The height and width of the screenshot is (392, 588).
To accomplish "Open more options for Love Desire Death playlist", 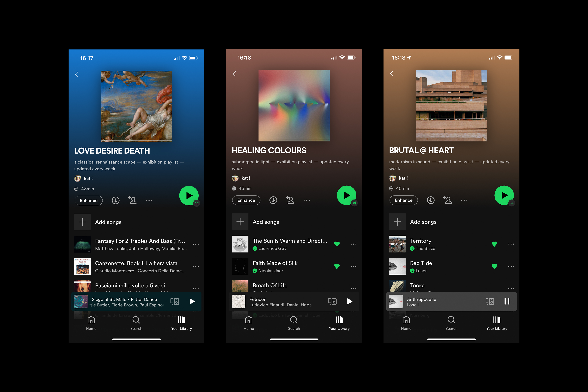I will point(149,201).
